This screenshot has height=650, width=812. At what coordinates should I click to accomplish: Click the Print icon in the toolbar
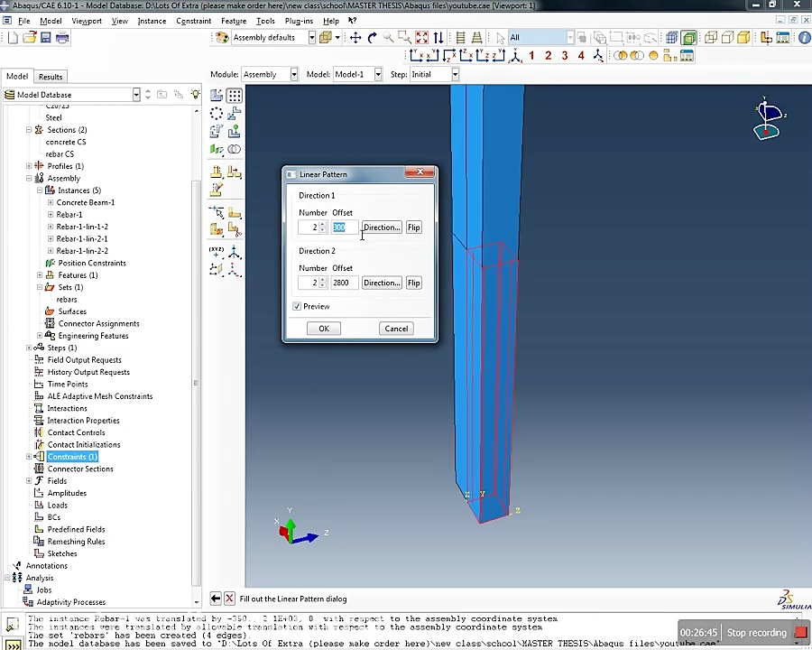tap(62, 37)
